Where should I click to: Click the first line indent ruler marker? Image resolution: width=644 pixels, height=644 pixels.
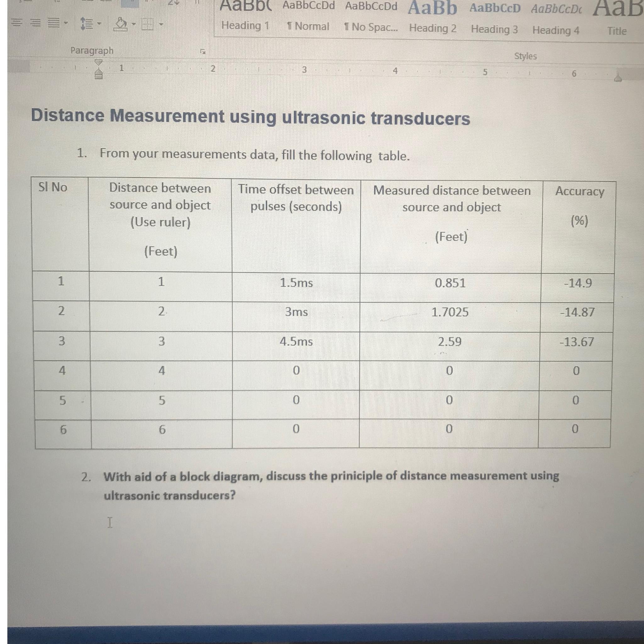(98, 62)
